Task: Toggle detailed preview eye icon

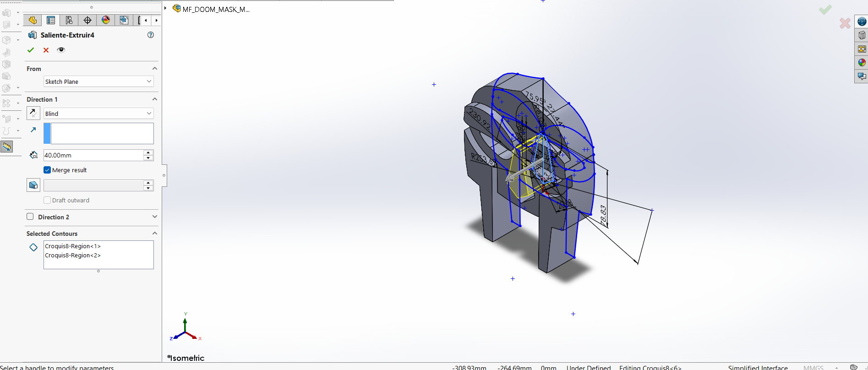Action: (61, 50)
